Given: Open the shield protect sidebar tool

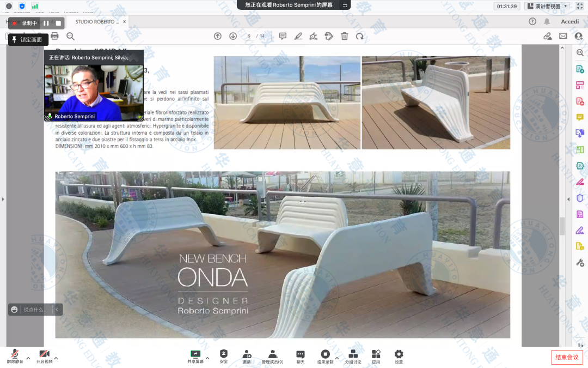Looking at the screenshot, I should [580, 198].
